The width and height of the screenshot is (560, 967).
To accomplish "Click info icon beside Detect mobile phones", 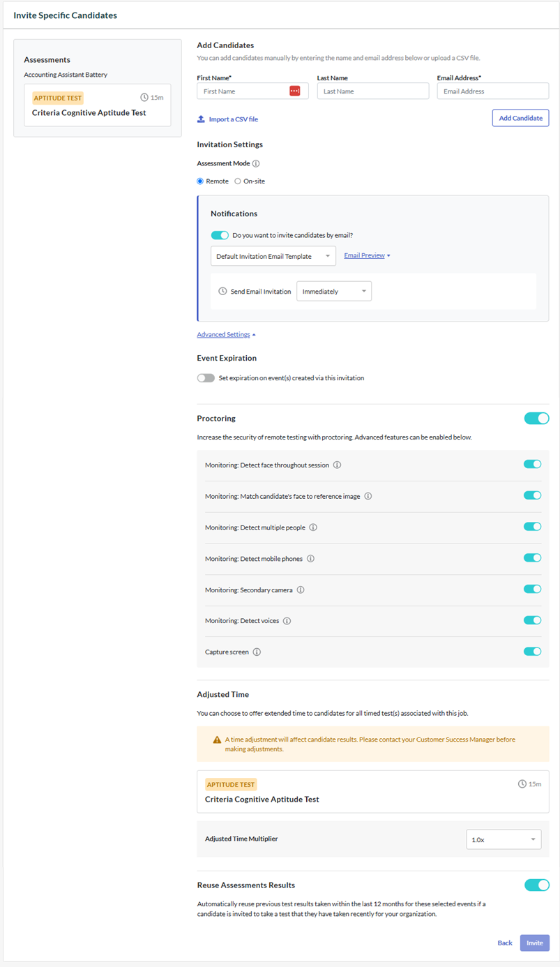I will (311, 559).
